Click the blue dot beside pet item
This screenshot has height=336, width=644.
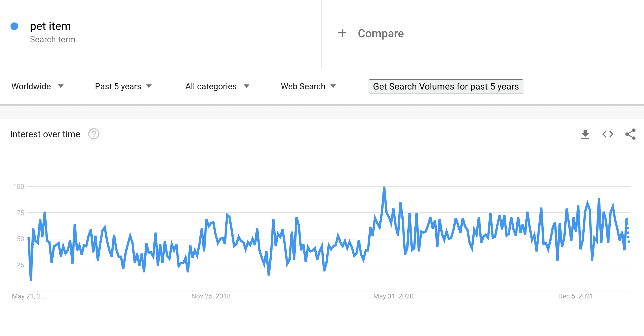[14, 26]
